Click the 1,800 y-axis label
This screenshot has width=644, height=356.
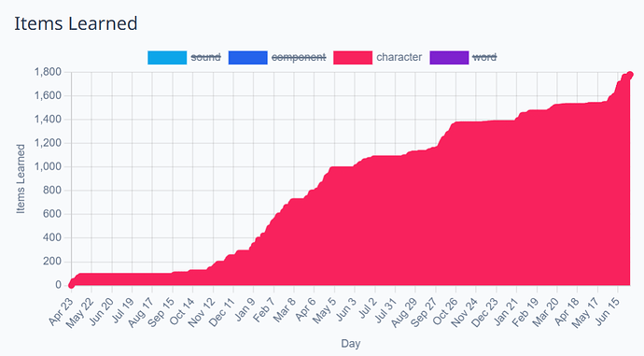(48, 72)
